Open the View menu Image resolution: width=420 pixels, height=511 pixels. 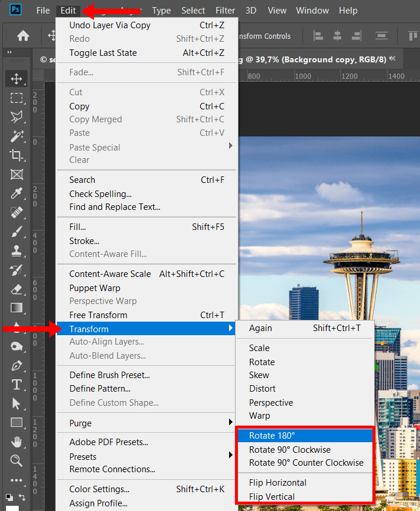click(x=277, y=11)
